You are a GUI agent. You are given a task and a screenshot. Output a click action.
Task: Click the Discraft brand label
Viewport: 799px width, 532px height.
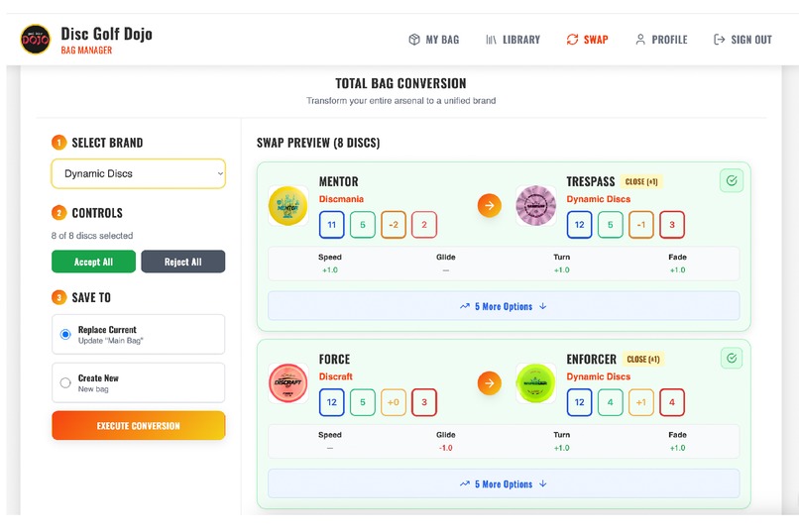(x=336, y=376)
